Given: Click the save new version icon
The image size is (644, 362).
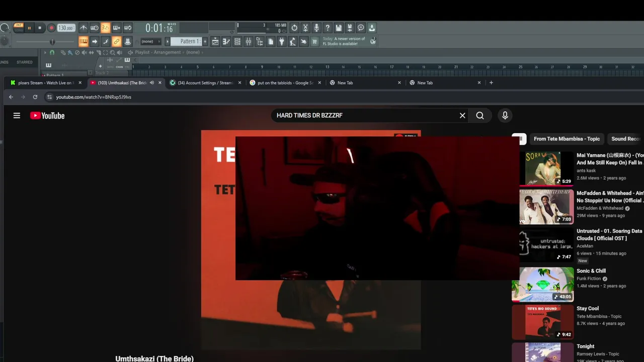Looking at the screenshot, I should click(350, 28).
